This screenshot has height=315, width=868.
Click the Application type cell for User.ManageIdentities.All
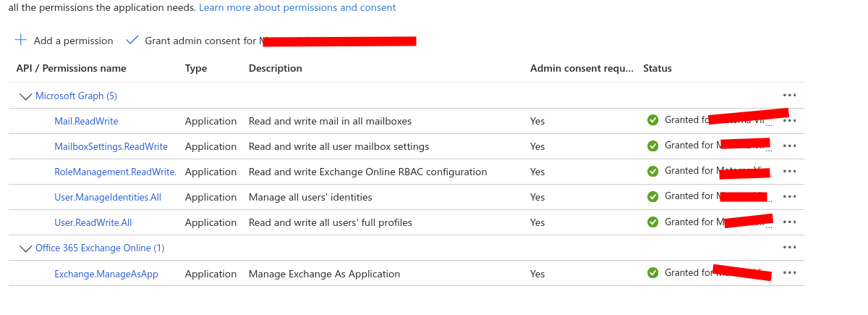[210, 197]
